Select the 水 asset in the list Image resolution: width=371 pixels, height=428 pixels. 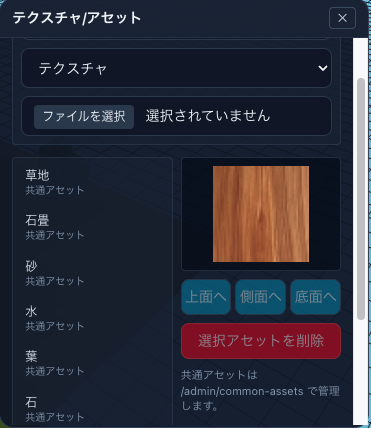[92, 318]
